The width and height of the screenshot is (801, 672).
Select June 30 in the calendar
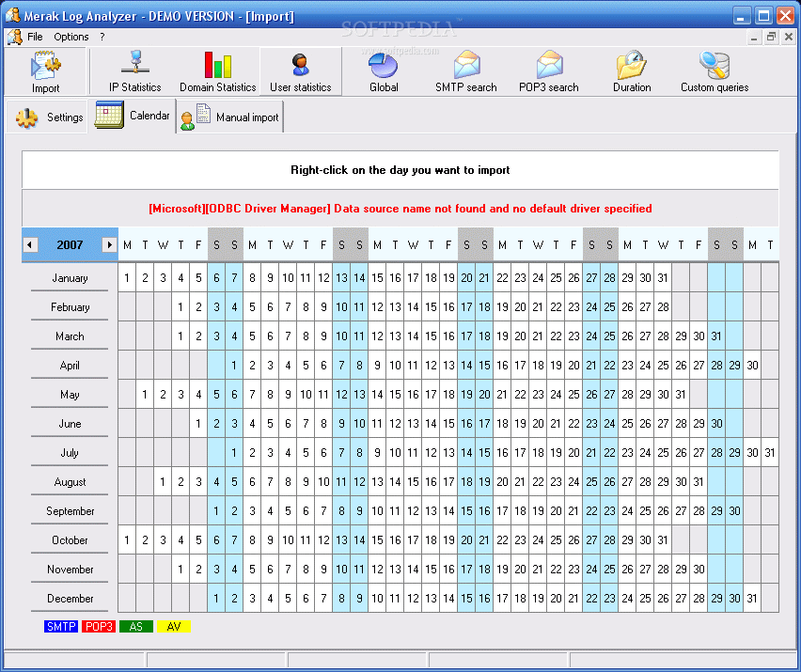[x=716, y=423]
